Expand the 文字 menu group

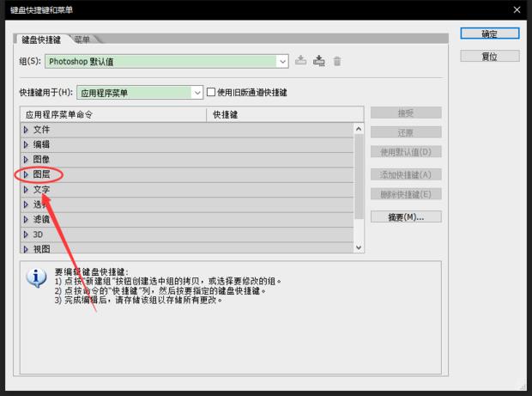click(x=26, y=189)
